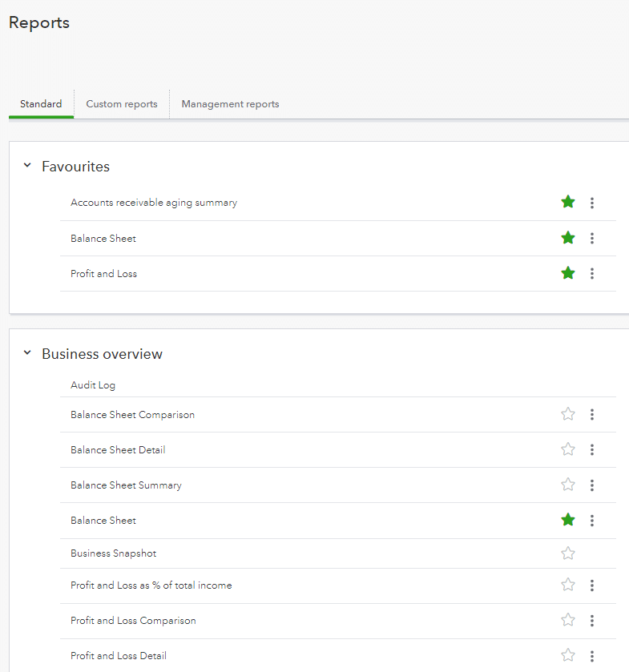Open the Business Snapshot report

[x=113, y=553]
